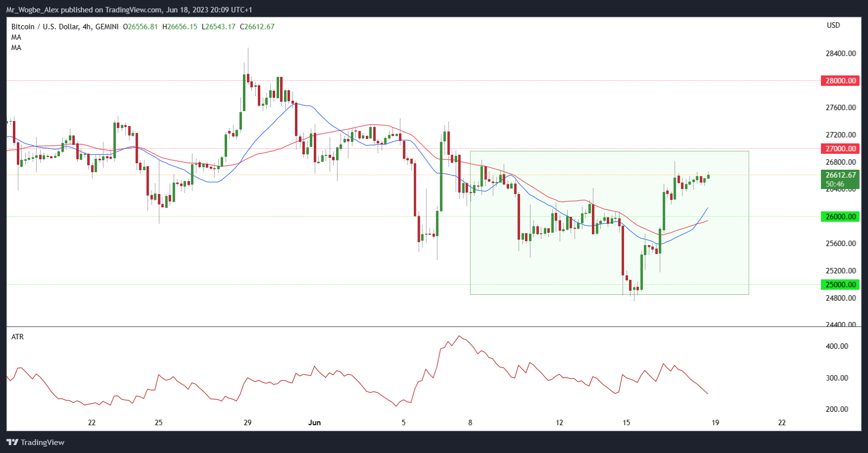
Task: Toggle the ATR indicator label
Action: pos(17,337)
